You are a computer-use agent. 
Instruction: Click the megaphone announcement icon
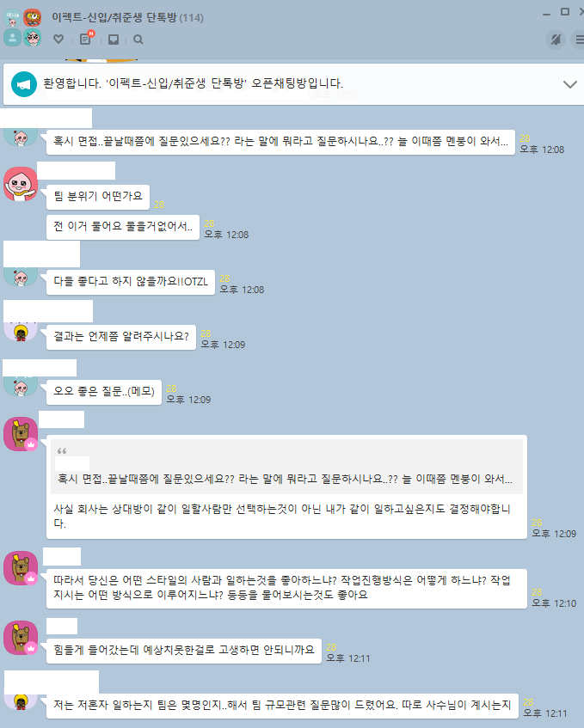click(x=24, y=84)
